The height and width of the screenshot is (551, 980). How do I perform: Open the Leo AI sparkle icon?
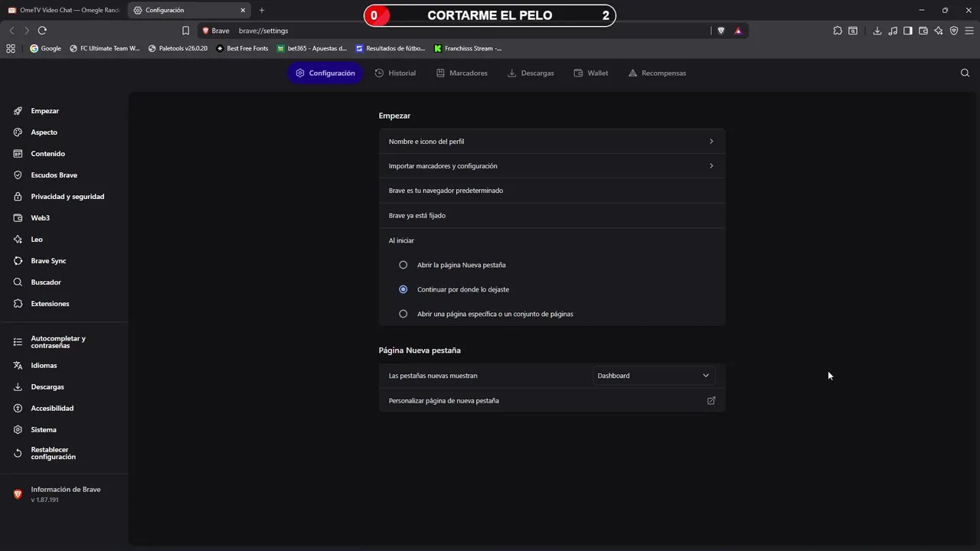(939, 31)
